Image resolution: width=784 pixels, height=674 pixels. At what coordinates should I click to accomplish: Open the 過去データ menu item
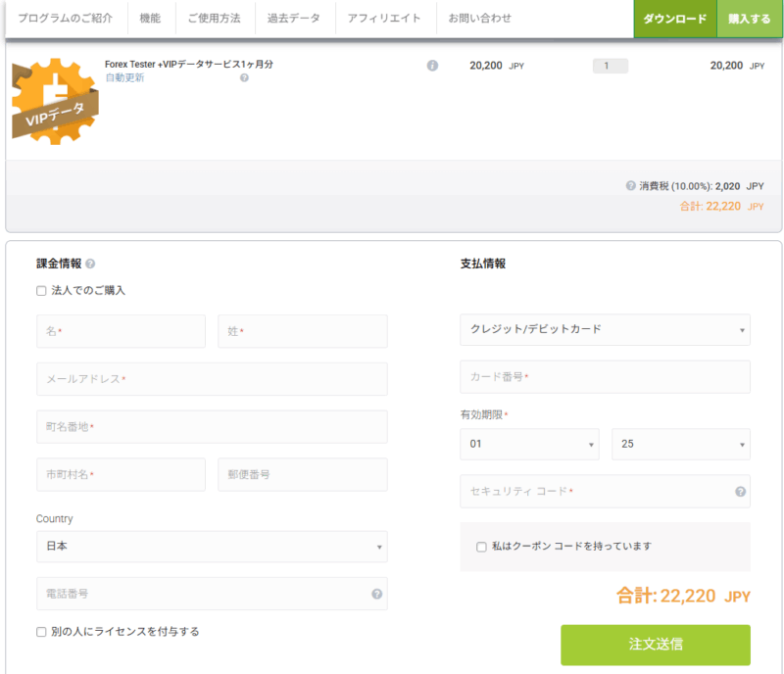coord(294,19)
